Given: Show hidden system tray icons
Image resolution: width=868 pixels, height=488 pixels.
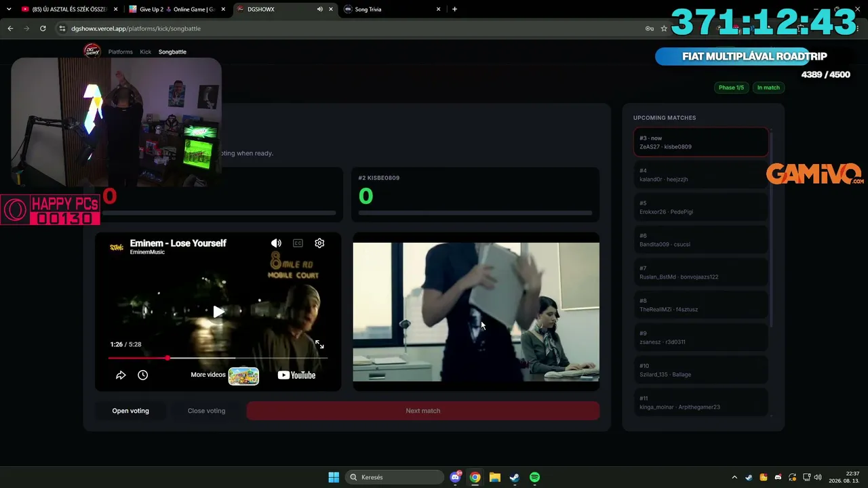Looking at the screenshot, I should click(734, 477).
